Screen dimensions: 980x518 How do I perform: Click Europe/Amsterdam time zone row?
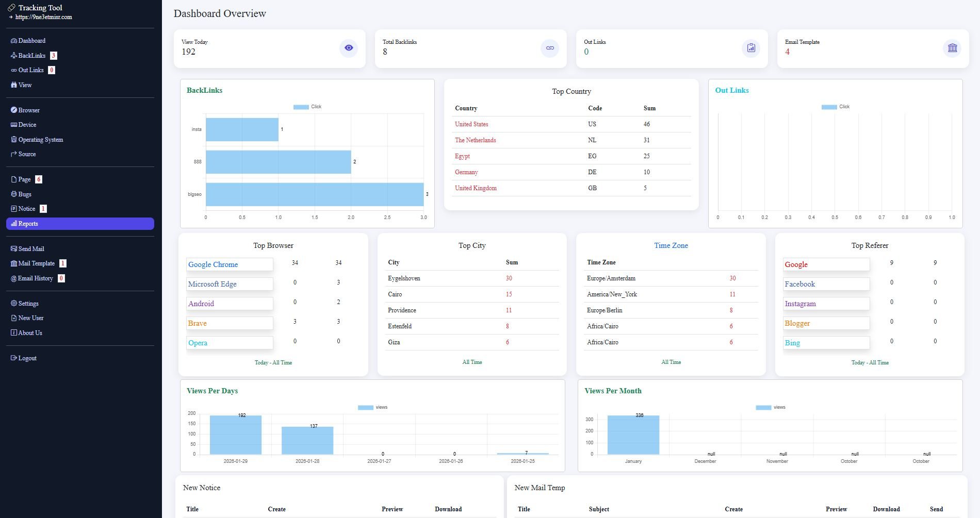pos(671,278)
